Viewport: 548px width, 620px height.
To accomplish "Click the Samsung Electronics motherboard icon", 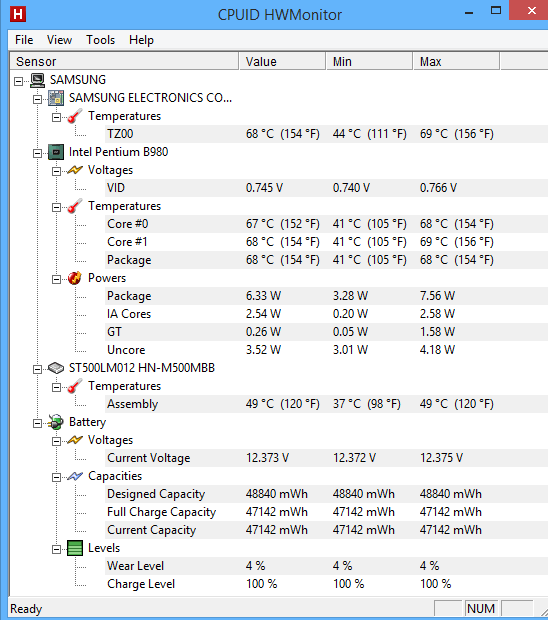I will coord(56,98).
